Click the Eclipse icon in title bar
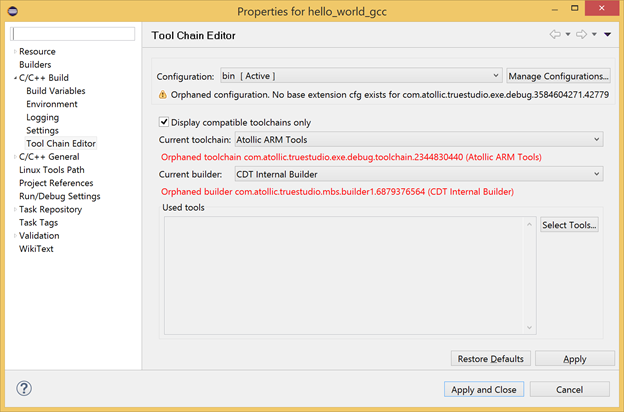This screenshot has height=412, width=624. click(13, 11)
